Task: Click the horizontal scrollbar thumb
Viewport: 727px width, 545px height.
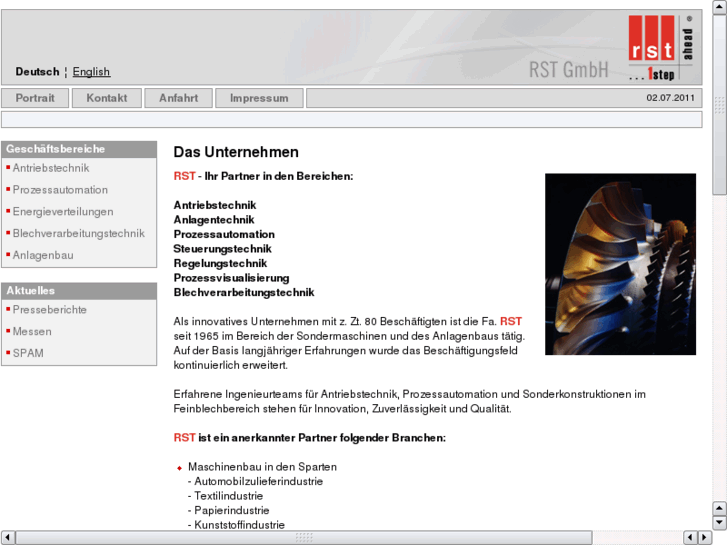Action: 304,537
